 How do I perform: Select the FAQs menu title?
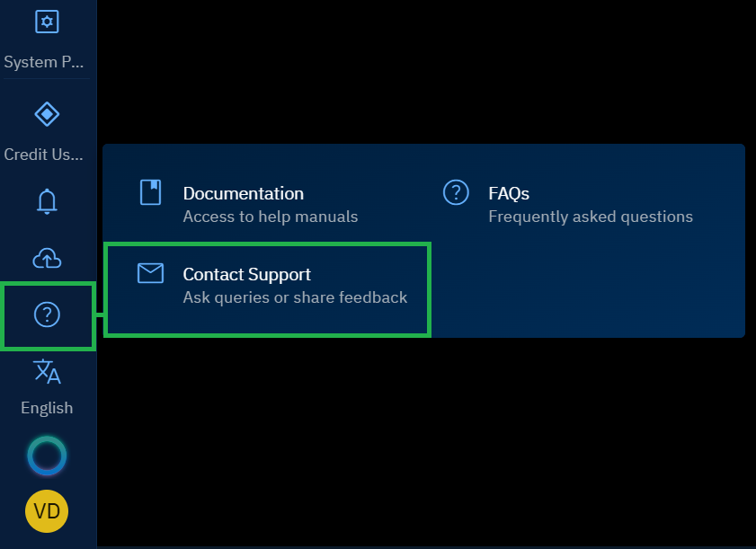[509, 193]
